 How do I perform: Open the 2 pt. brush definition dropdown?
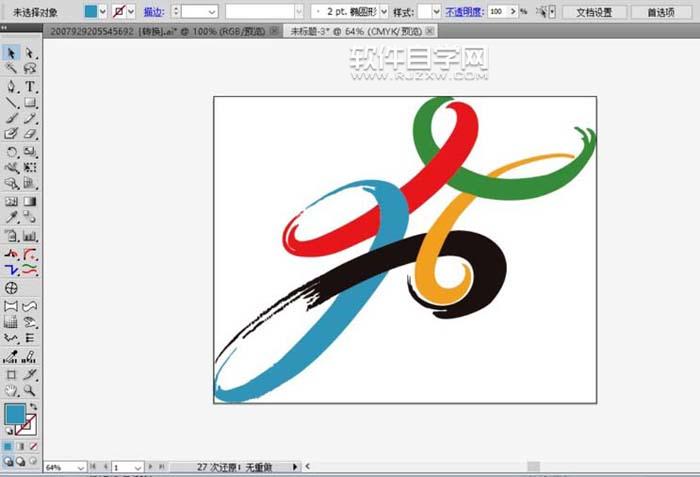tap(385, 11)
